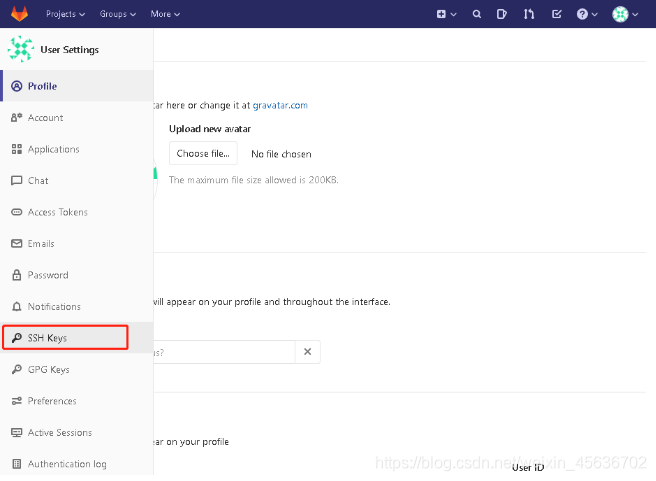Click the Active Sessions monitor icon
Image resolution: width=656 pixels, height=481 pixels.
pos(16,432)
